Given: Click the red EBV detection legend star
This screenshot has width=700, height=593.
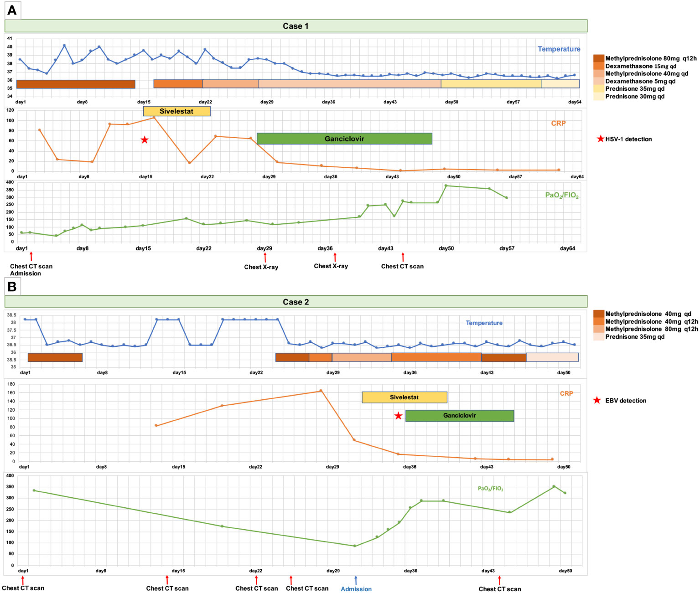Looking at the screenshot, I should [597, 400].
